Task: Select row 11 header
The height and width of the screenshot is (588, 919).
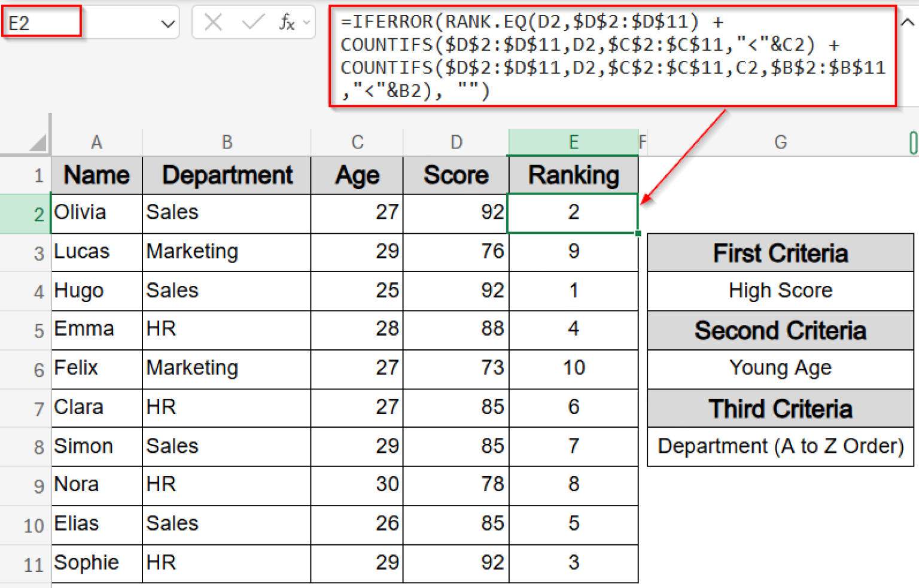Action: [x=35, y=563]
